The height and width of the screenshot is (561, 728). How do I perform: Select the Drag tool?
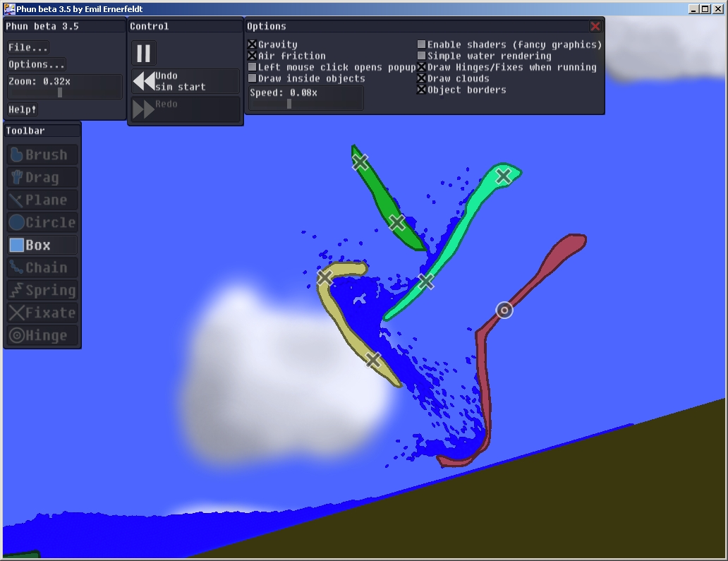(42, 178)
